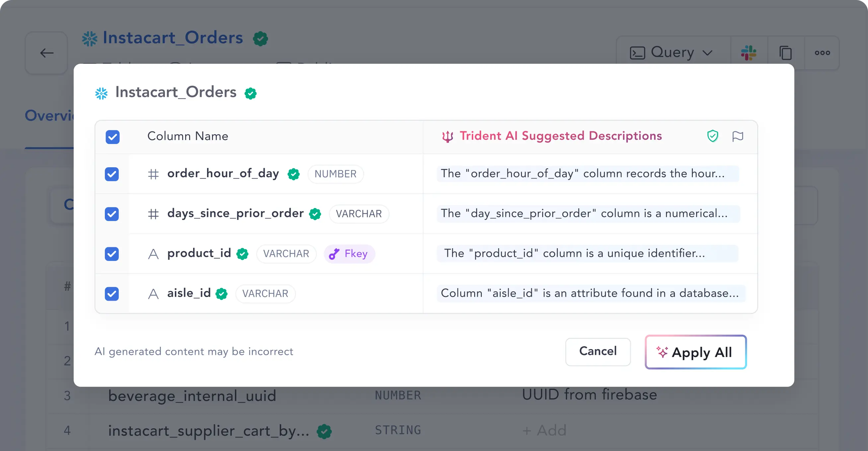The image size is (868, 451).
Task: Click the shield verification icon in header
Action: (712, 136)
